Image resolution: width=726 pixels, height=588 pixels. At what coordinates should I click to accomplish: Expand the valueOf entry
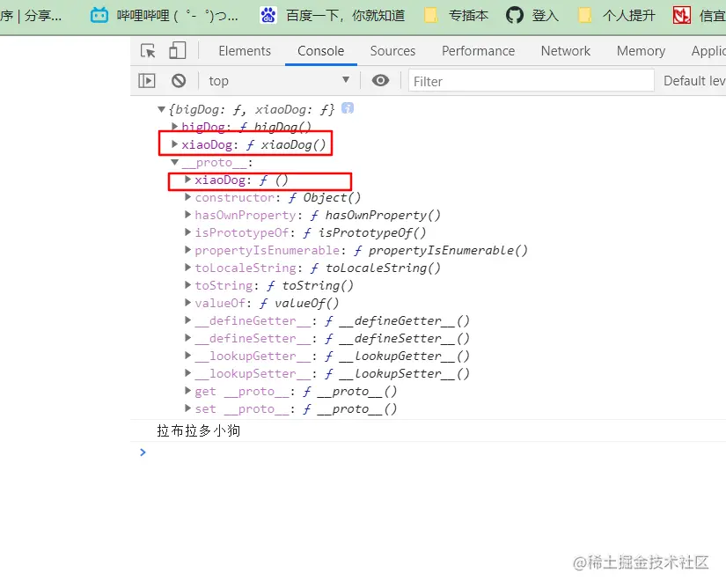pos(187,302)
